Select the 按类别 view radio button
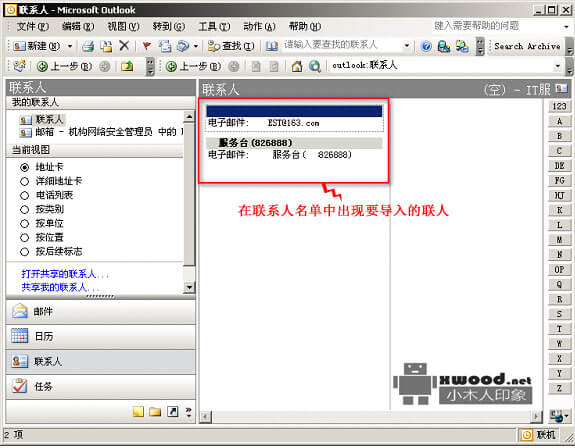The height and width of the screenshot is (448, 575). [x=25, y=210]
